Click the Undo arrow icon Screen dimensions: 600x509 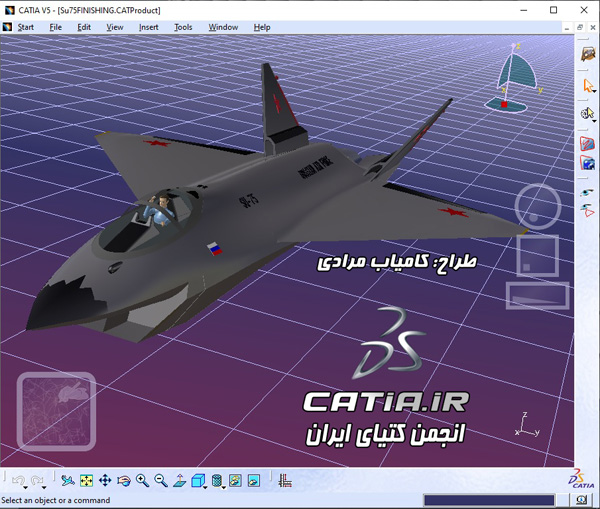18,480
